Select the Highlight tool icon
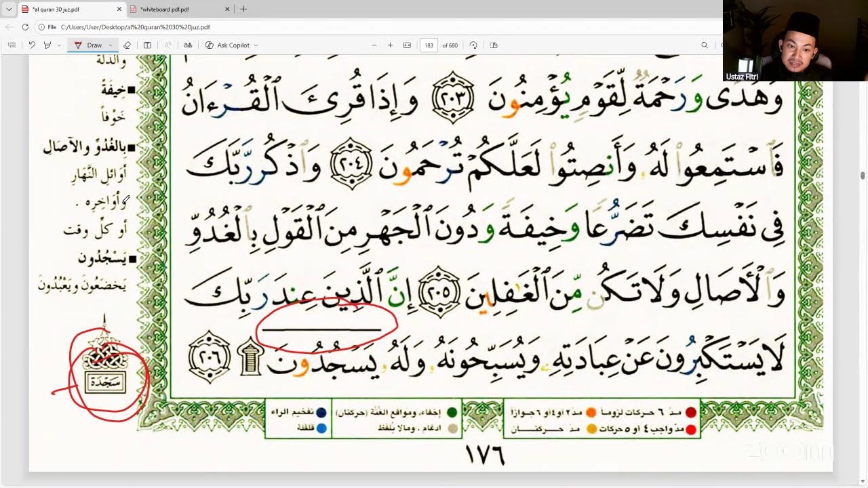Viewport: 868px width, 488px height. [47, 45]
